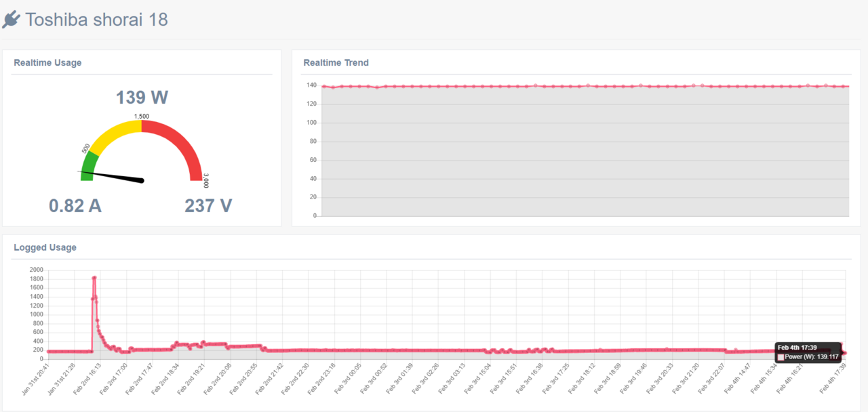
Task: Click the Feb 2nd 23:18 axis label
Action: click(323, 379)
